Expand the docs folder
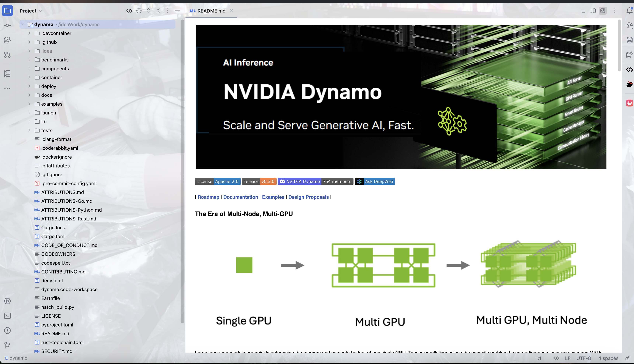The height and width of the screenshot is (364, 634). (29, 95)
